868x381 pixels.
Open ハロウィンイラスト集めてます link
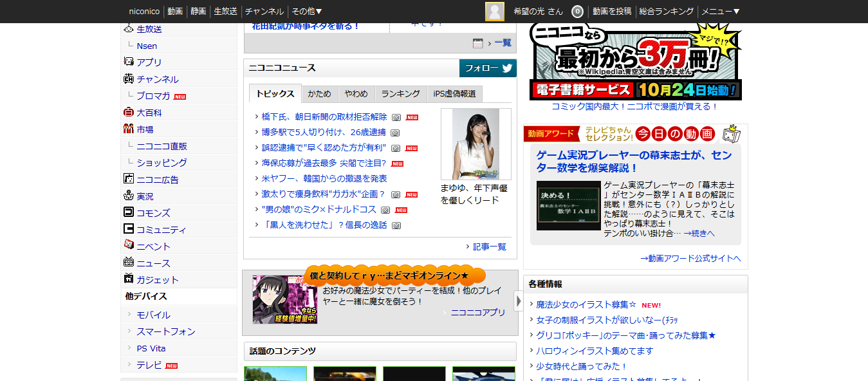click(595, 351)
